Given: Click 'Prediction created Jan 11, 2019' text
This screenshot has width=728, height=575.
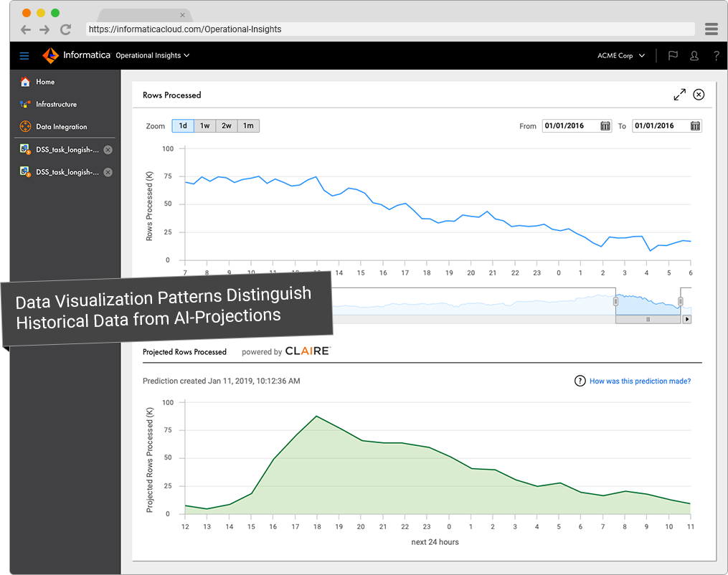Looking at the screenshot, I should tap(221, 381).
